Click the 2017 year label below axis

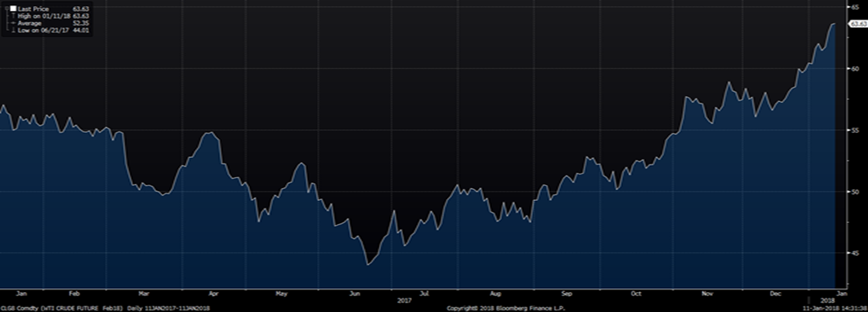pos(405,300)
